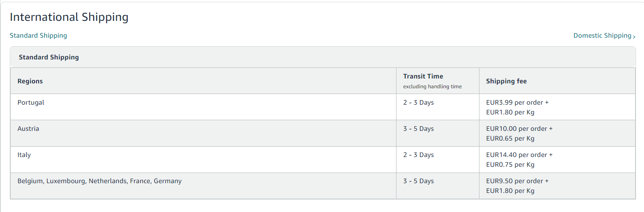The height and width of the screenshot is (212, 644).
Task: Select the Austria region cell
Action: click(x=28, y=129)
